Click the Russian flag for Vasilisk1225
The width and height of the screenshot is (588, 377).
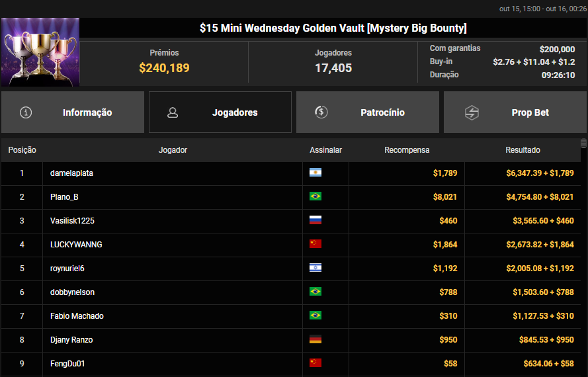(x=315, y=220)
